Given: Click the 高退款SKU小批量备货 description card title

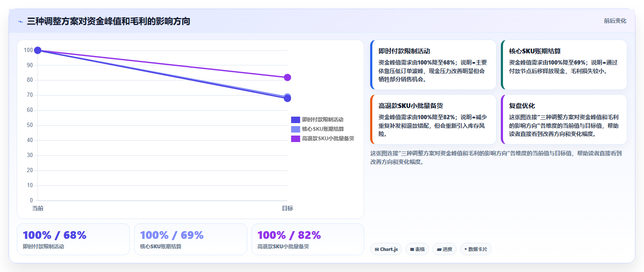Looking at the screenshot, I should [x=411, y=106].
